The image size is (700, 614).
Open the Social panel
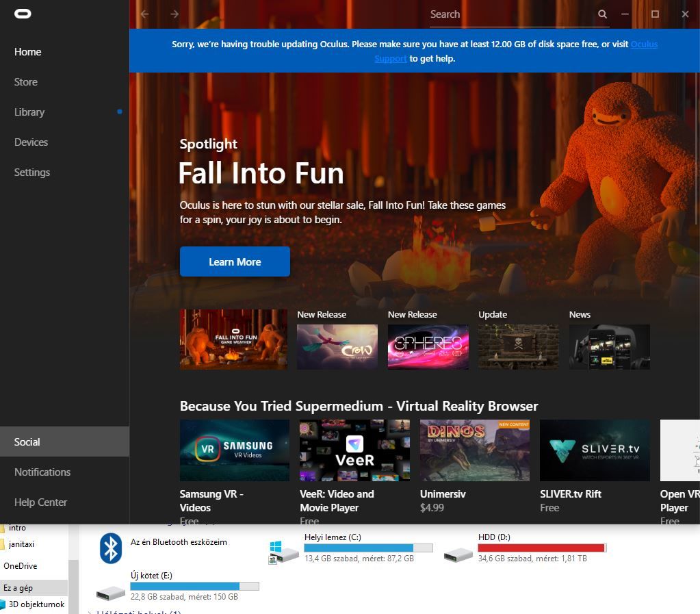tap(65, 442)
